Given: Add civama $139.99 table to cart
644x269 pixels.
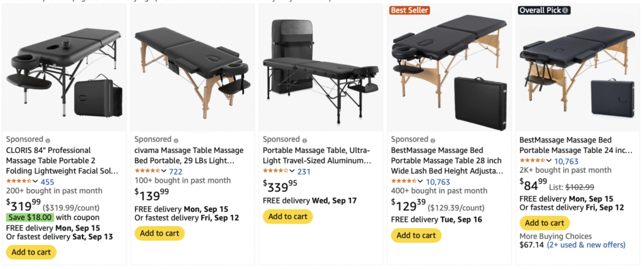Looking at the screenshot, I should click(x=159, y=233).
